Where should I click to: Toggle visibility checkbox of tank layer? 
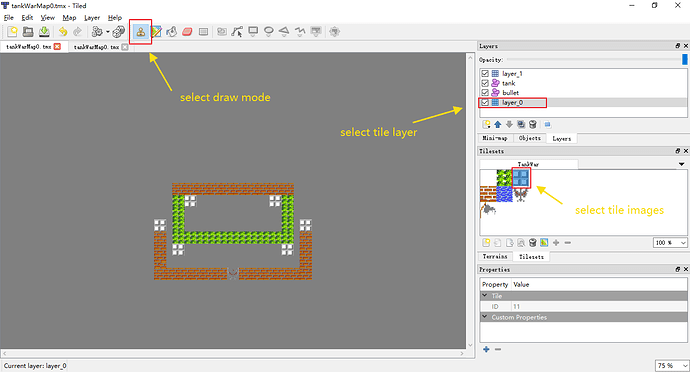coord(485,83)
